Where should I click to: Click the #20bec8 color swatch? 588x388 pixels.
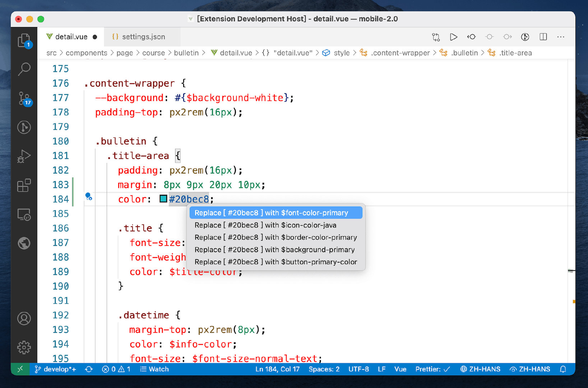pos(163,198)
